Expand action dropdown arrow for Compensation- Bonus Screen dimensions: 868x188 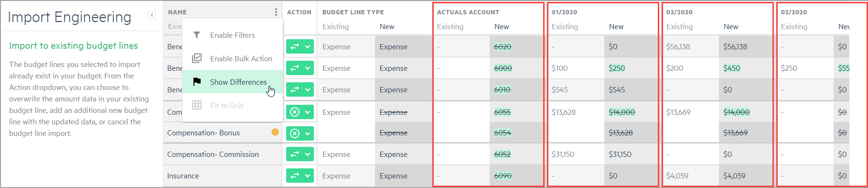tap(308, 133)
